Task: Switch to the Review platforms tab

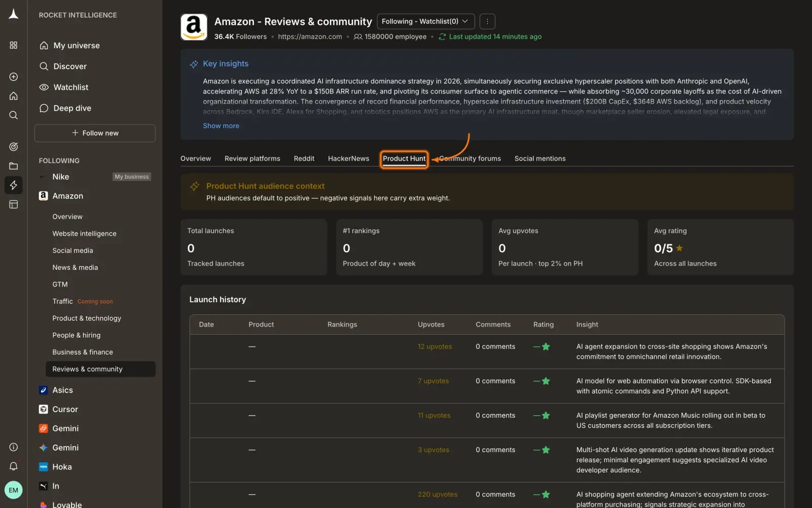Action: 252,158
